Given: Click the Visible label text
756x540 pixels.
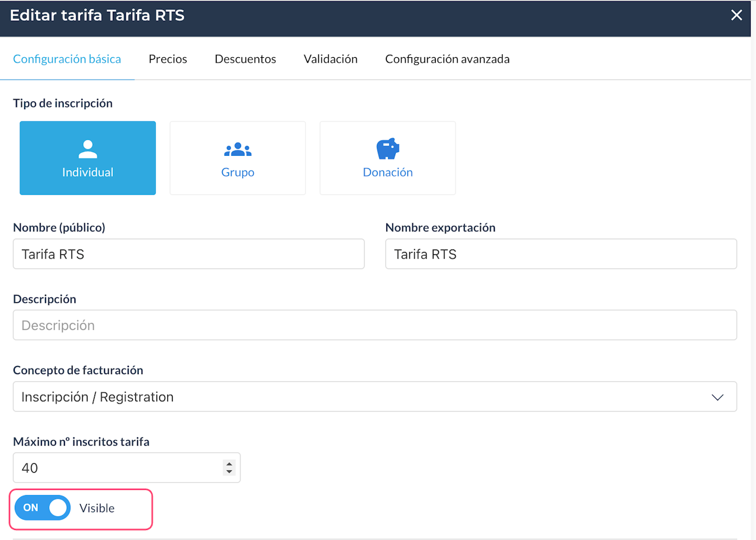Looking at the screenshot, I should click(97, 508).
